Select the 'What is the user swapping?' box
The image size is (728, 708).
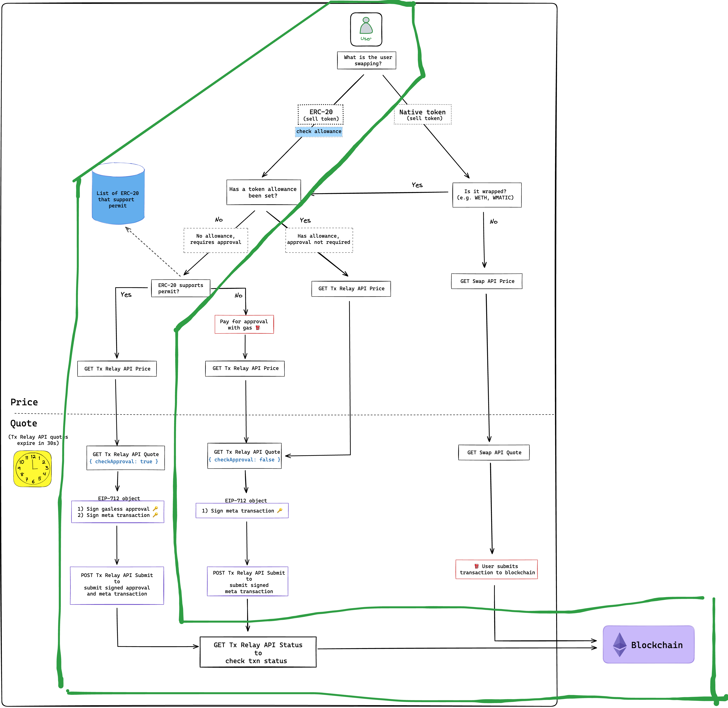[x=367, y=60]
